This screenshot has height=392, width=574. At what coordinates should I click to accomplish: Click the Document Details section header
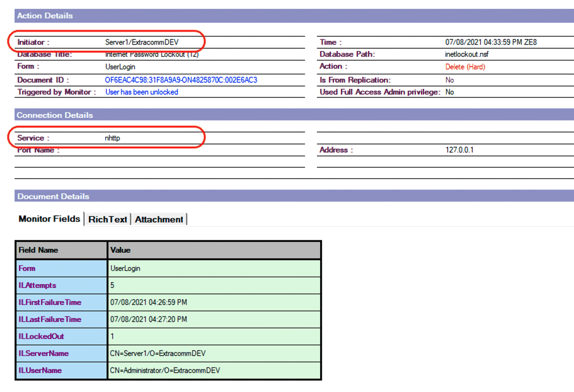pyautogui.click(x=54, y=197)
